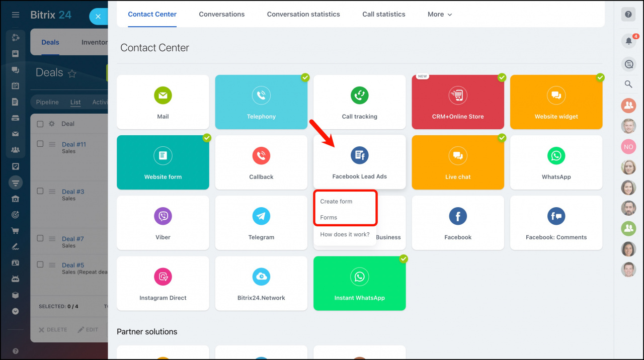Tick the checkbox for Deal #11
644x360 pixels.
[x=40, y=144]
